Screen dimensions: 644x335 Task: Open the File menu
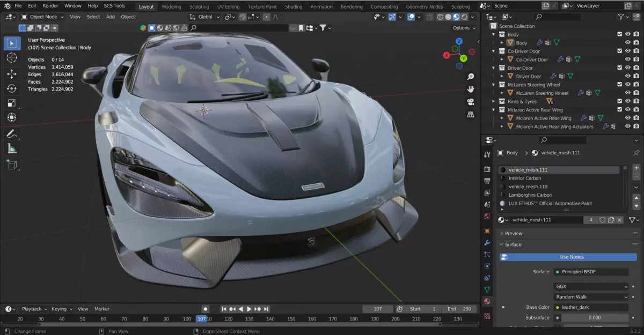coord(18,6)
